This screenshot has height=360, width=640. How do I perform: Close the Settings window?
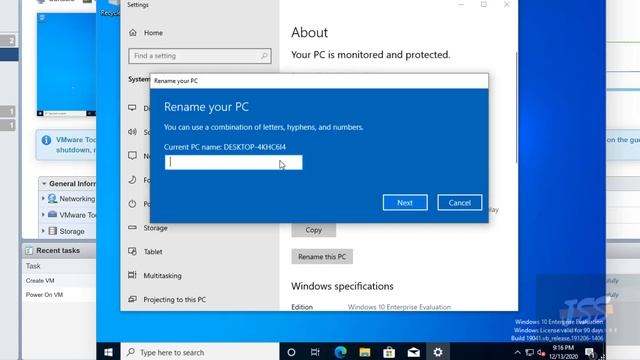(507, 4)
